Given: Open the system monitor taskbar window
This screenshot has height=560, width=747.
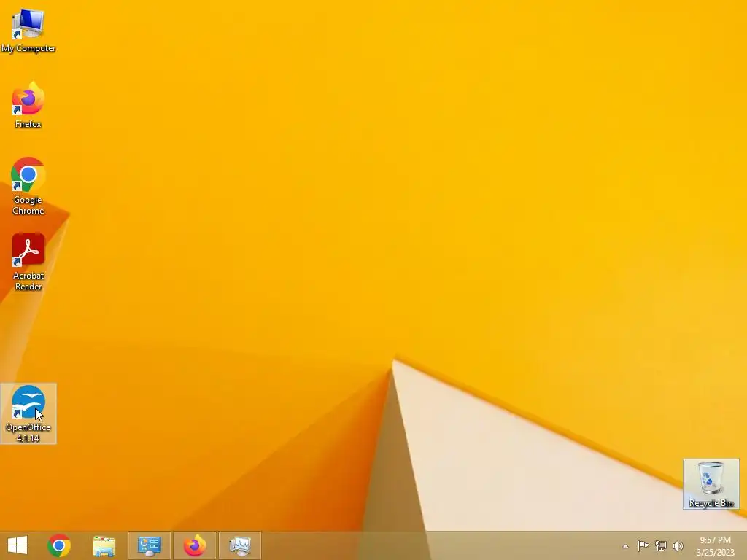Looking at the screenshot, I should pos(239,545).
